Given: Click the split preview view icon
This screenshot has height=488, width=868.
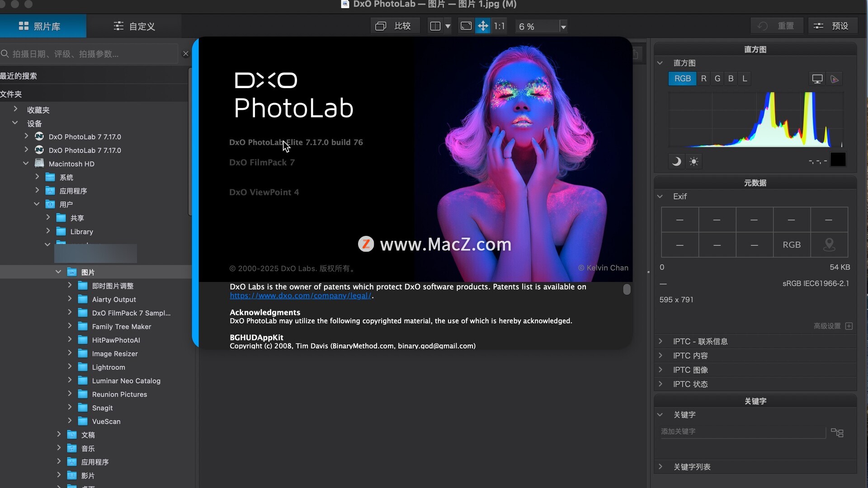Looking at the screenshot, I should click(435, 26).
